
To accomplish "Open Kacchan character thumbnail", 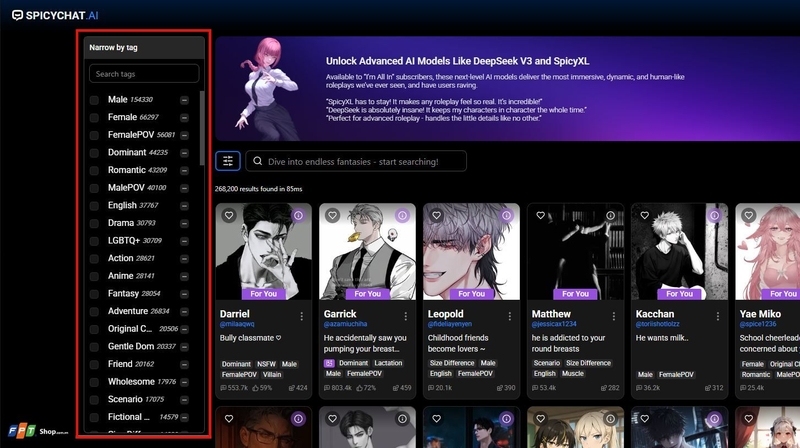I will click(680, 251).
